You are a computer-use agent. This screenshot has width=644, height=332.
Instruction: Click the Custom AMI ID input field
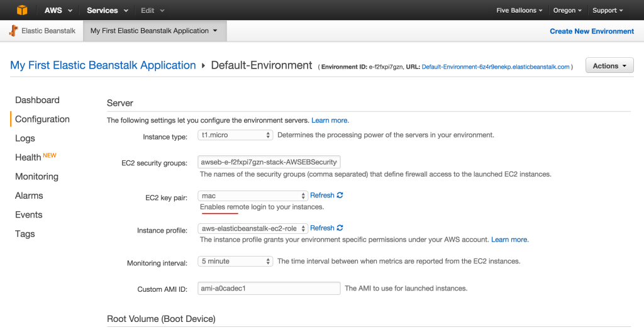269,288
